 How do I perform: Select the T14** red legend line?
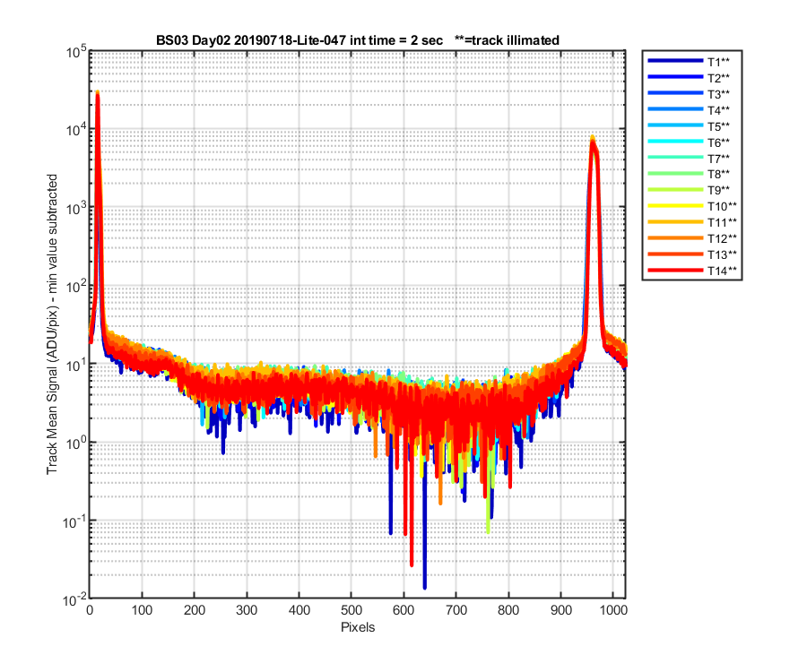[676, 271]
